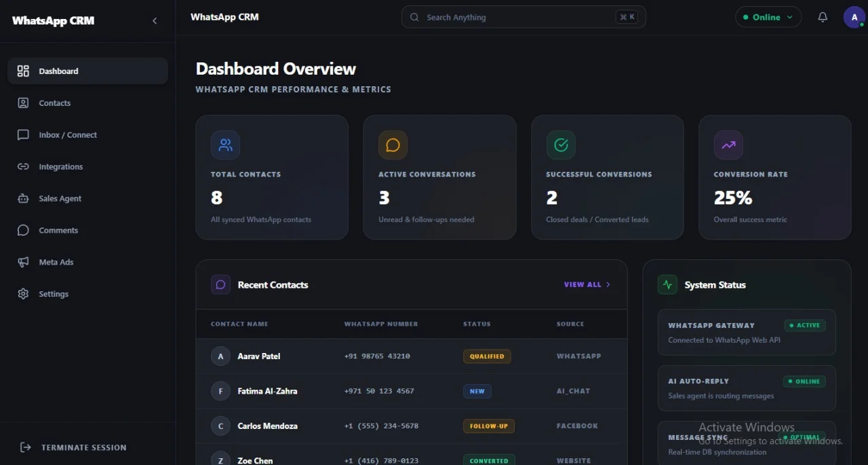Click the ⌘K shortcut badge
The height and width of the screenshot is (465, 868).
(x=627, y=17)
